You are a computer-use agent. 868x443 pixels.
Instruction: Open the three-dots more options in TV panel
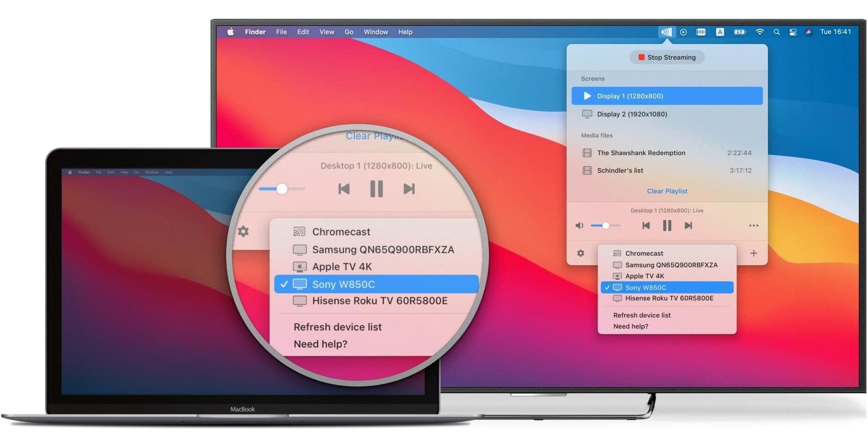[753, 226]
